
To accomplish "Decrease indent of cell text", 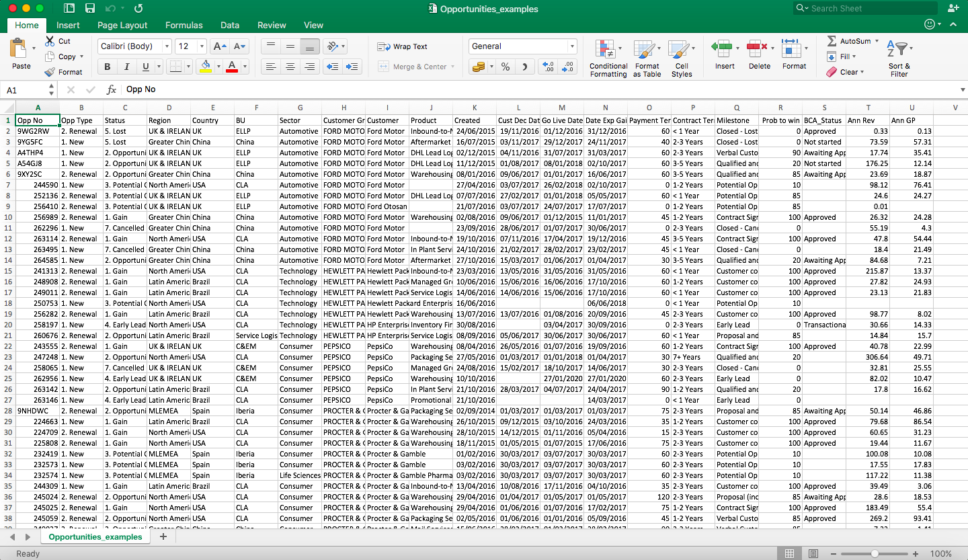I will pos(332,67).
